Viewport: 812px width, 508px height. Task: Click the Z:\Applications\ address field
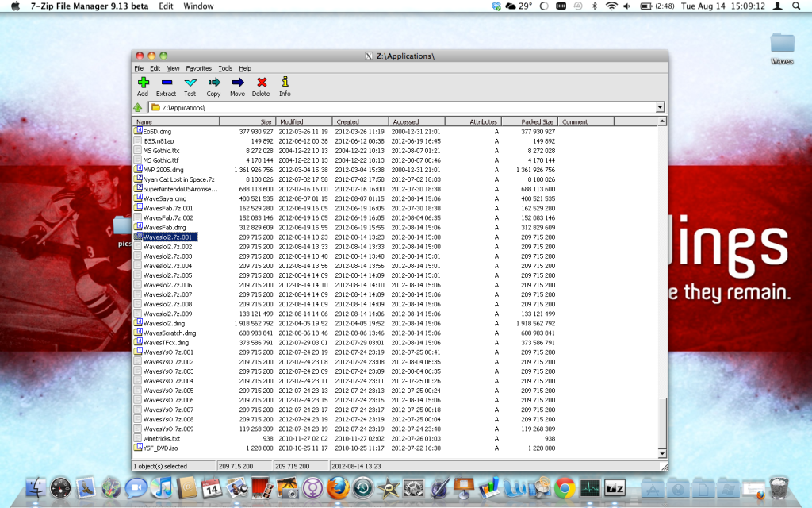click(402, 107)
